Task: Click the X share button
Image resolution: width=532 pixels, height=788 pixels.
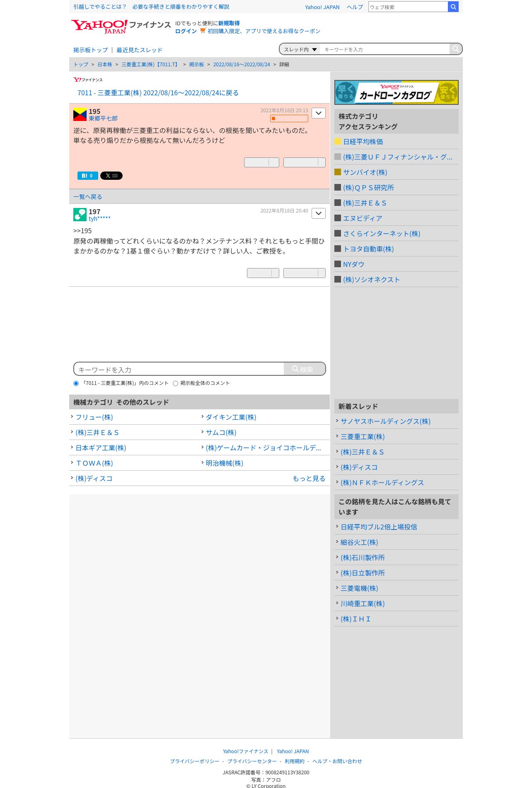Action: (111, 176)
